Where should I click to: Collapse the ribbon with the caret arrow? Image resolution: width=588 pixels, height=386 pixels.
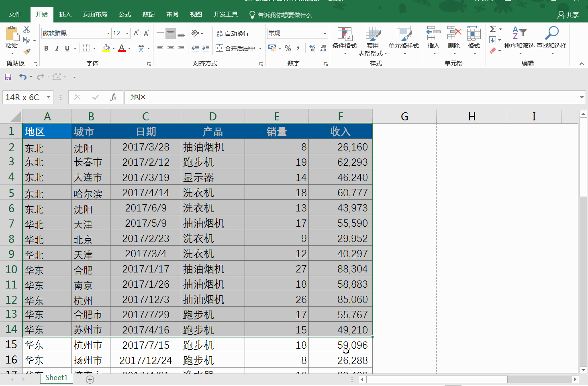tap(582, 64)
